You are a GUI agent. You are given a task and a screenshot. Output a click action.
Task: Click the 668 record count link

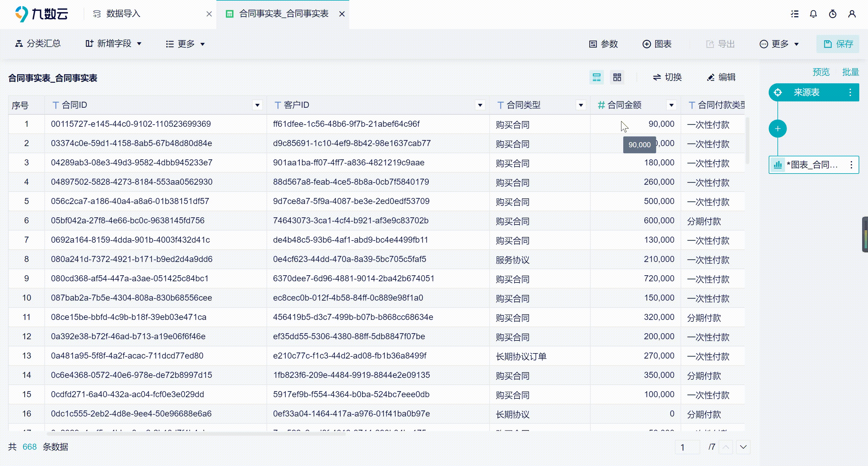point(29,446)
